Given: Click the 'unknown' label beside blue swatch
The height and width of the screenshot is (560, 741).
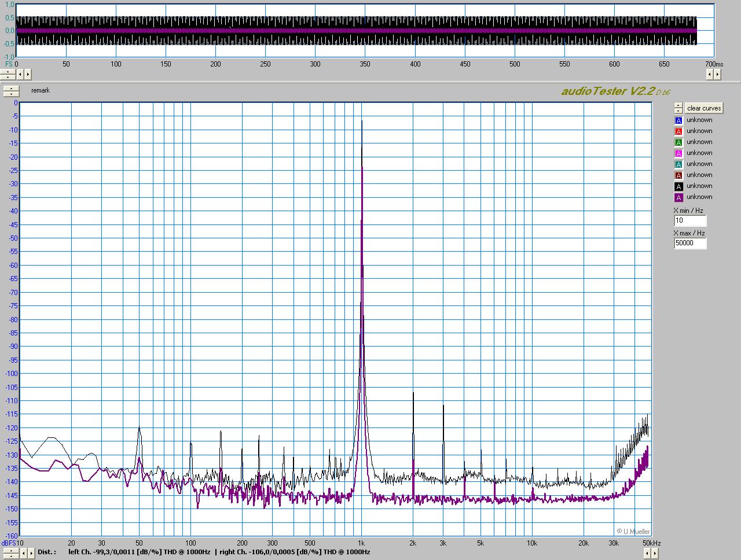Looking at the screenshot, I should tap(699, 120).
